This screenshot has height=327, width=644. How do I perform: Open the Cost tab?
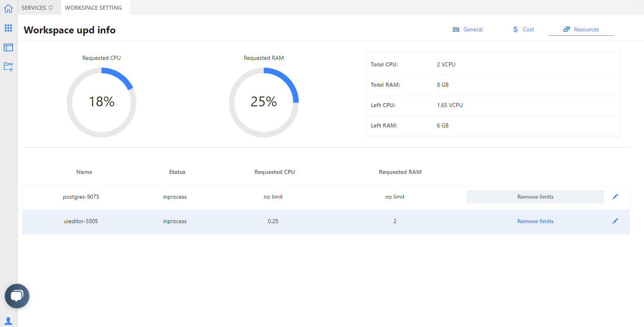[524, 29]
